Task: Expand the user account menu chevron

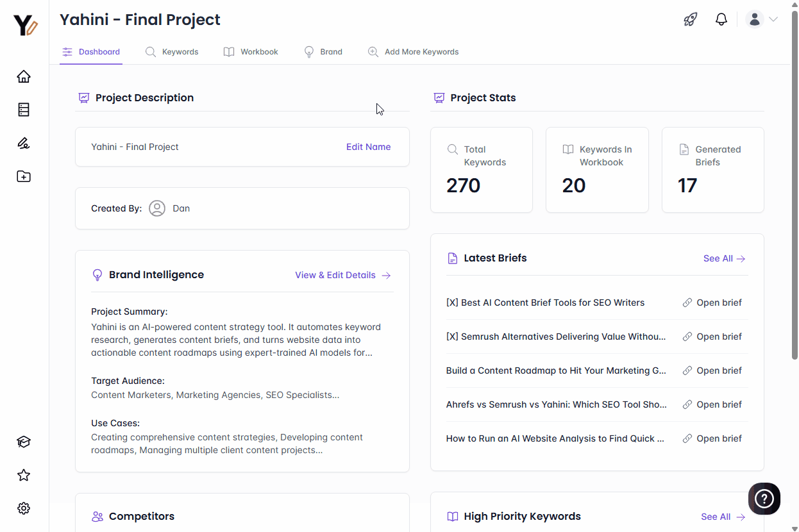Action: tap(773, 19)
